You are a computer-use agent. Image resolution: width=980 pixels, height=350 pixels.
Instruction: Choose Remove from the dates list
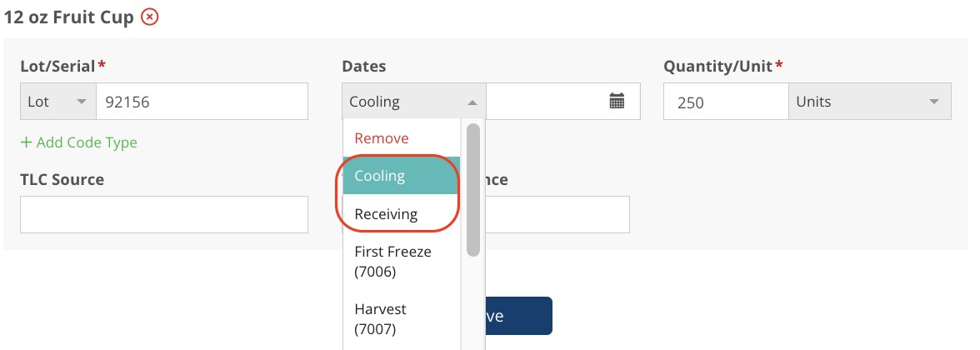(x=382, y=138)
